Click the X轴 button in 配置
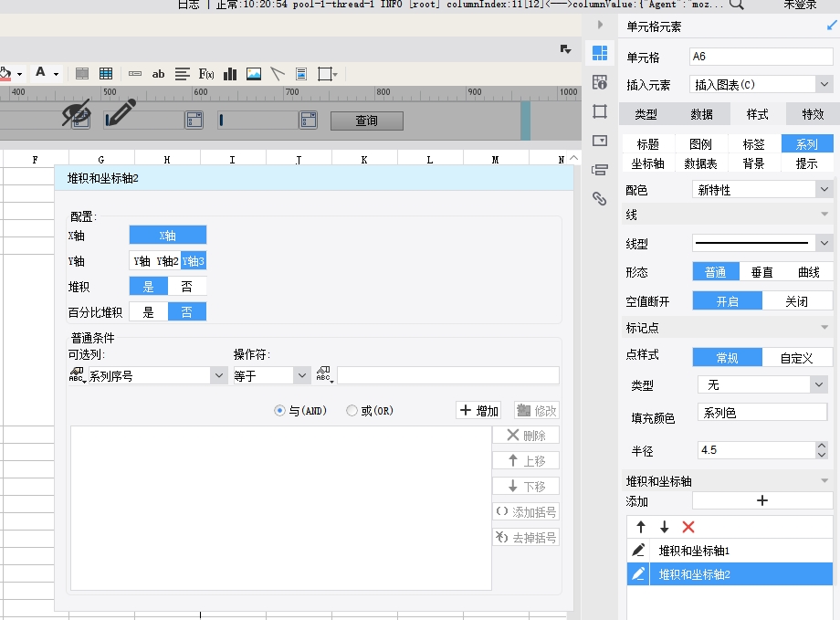Image resolution: width=840 pixels, height=620 pixels. [x=168, y=236]
